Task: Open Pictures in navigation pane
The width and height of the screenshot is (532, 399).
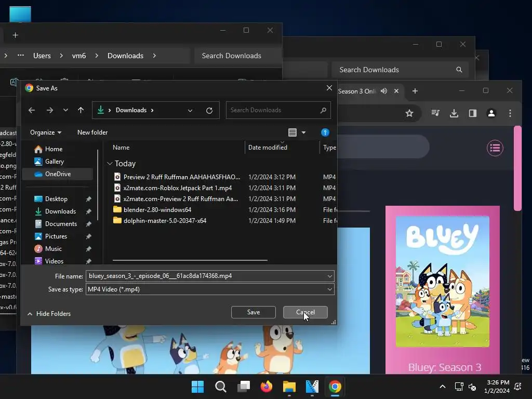Action: pos(56,236)
